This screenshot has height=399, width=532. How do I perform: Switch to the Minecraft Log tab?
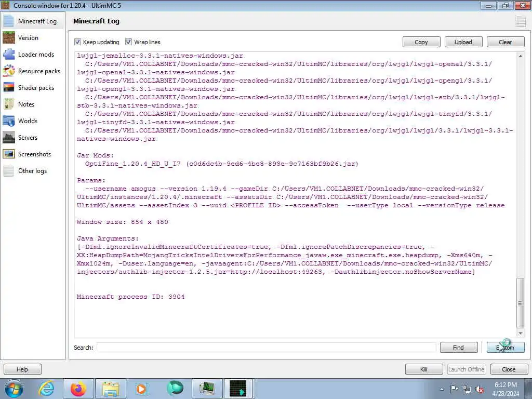(x=33, y=21)
